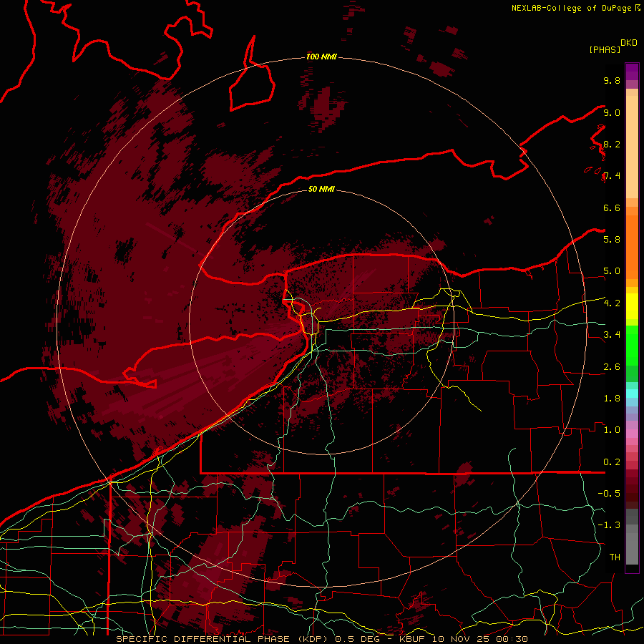Click the 5.0 scale value

click(612, 271)
